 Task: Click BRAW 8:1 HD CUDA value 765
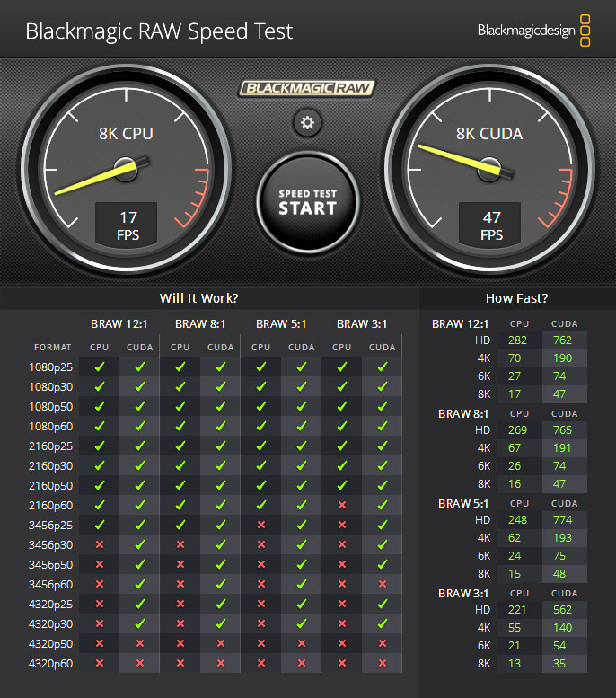coord(563,430)
